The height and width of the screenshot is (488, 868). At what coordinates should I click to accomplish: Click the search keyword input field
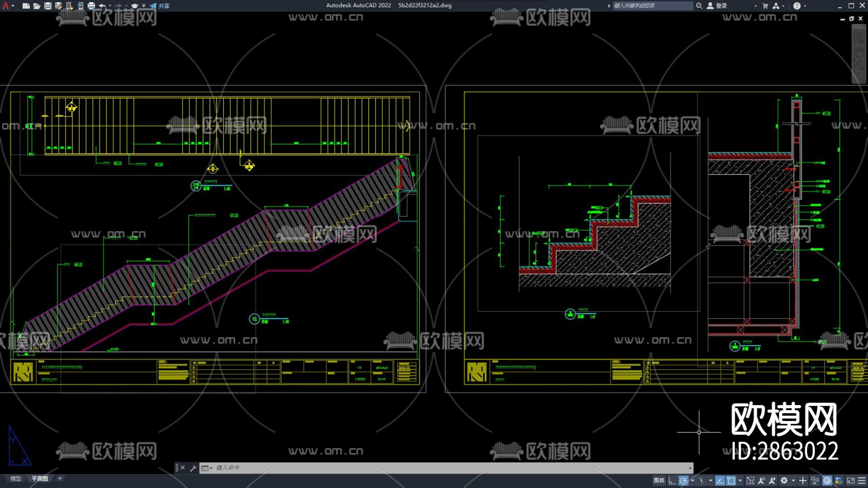click(x=652, y=6)
